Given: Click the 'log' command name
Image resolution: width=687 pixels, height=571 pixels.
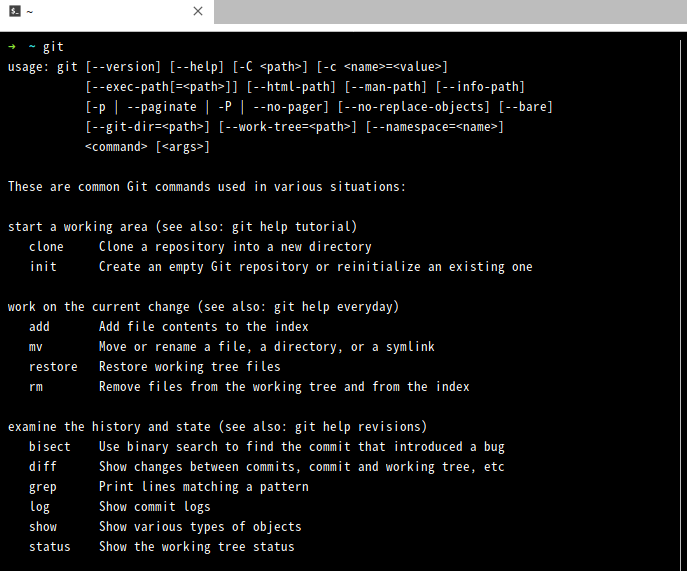Looking at the screenshot, I should coord(39,507).
